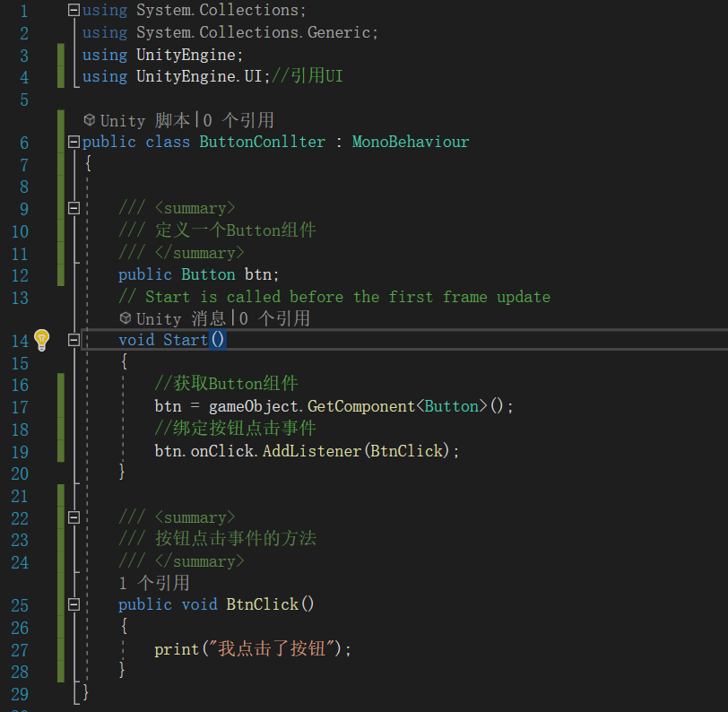Click 'using UnityEngine;' on line 3
The height and width of the screenshot is (712, 728).
pyautogui.click(x=162, y=55)
